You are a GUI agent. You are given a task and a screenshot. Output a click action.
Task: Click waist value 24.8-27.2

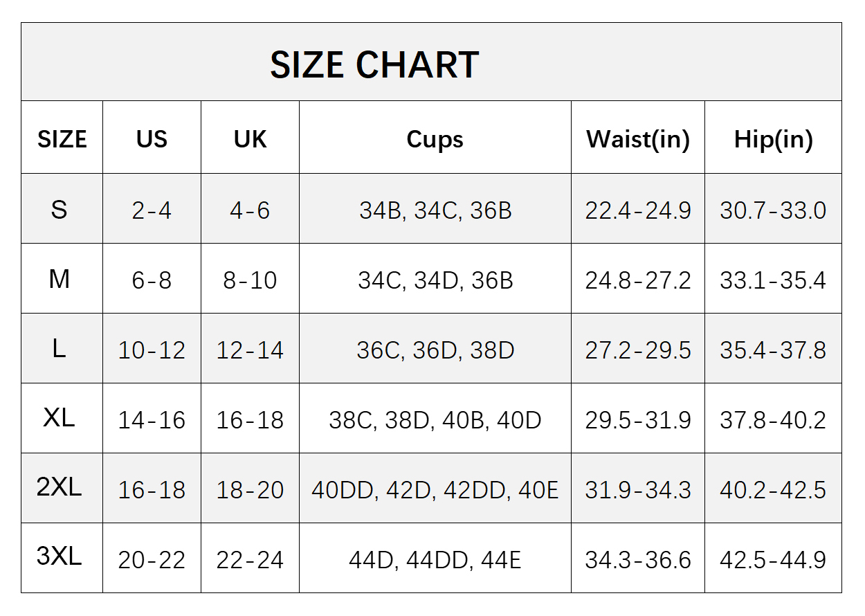point(638,280)
